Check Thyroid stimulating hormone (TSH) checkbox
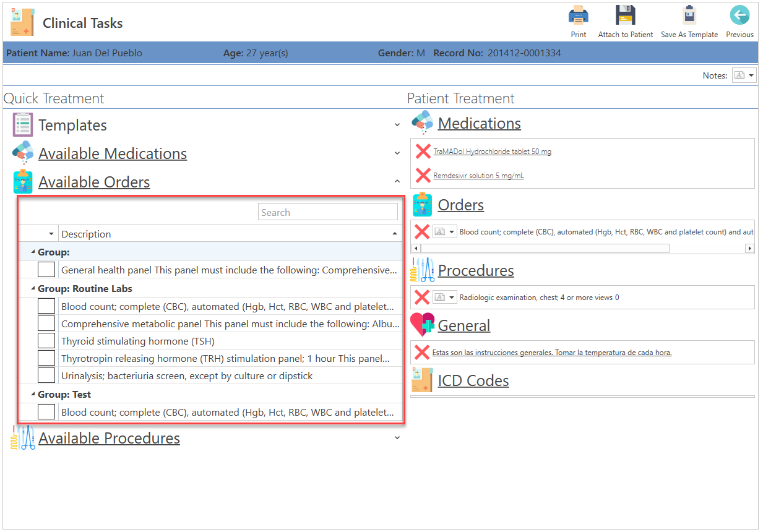Viewport: 763px width, 532px height. pos(46,340)
